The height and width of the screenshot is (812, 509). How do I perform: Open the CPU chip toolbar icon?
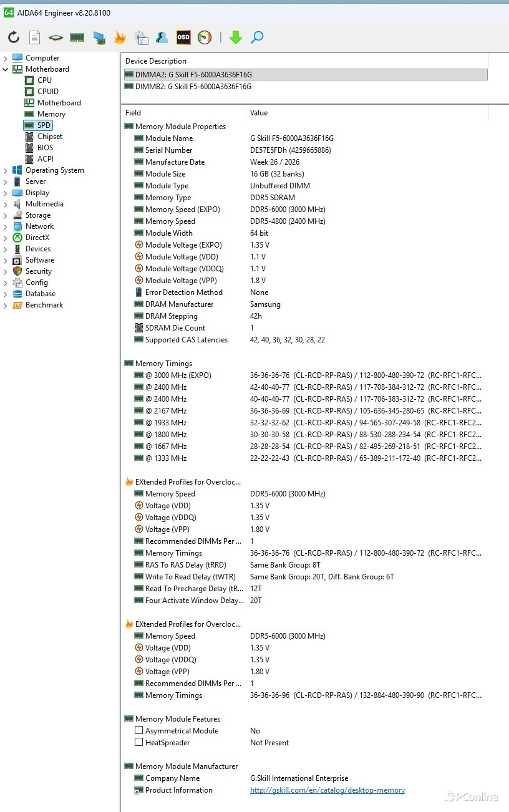tap(56, 37)
